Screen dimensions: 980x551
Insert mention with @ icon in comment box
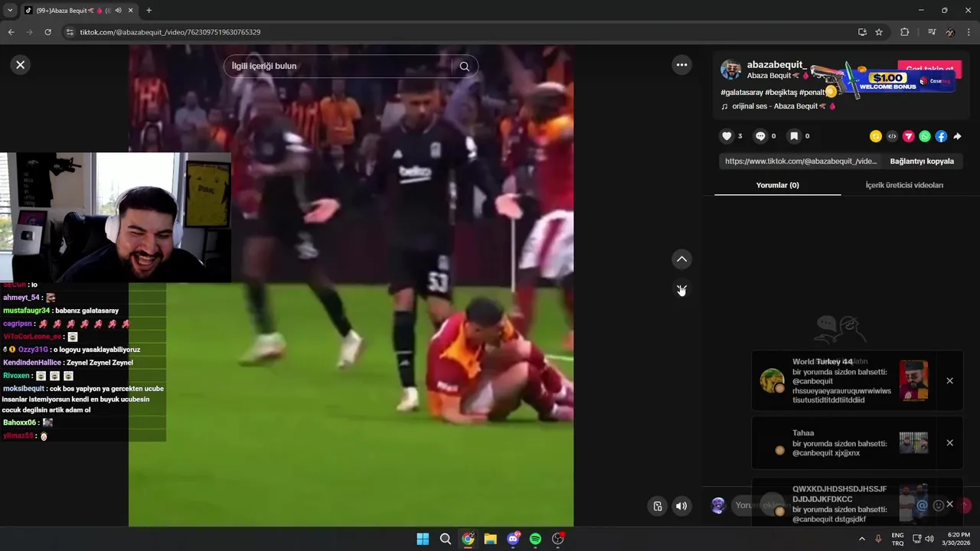coord(922,505)
